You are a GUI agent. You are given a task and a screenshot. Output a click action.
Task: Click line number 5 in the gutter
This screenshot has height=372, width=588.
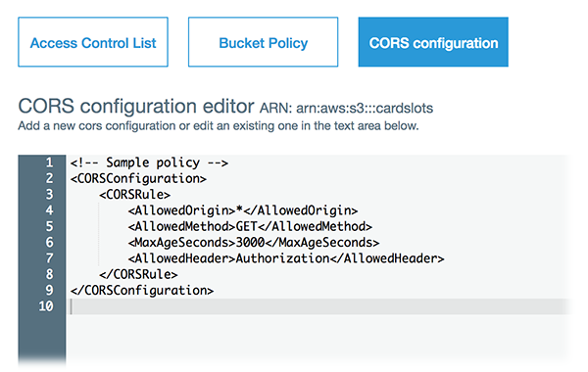[49, 226]
